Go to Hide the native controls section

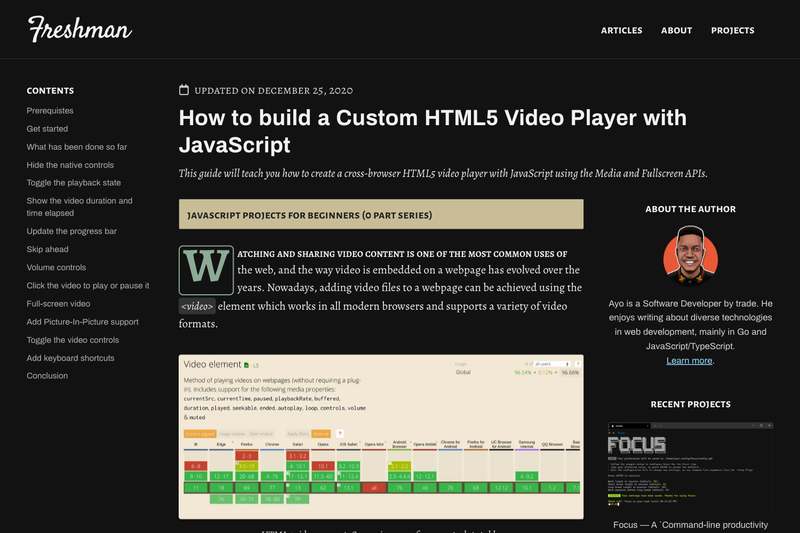70,165
